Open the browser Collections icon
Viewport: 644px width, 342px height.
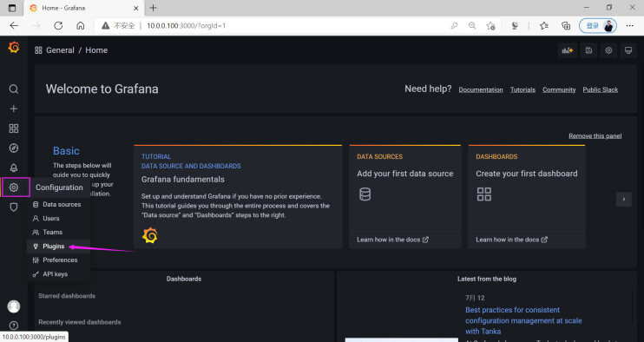pyautogui.click(x=566, y=26)
